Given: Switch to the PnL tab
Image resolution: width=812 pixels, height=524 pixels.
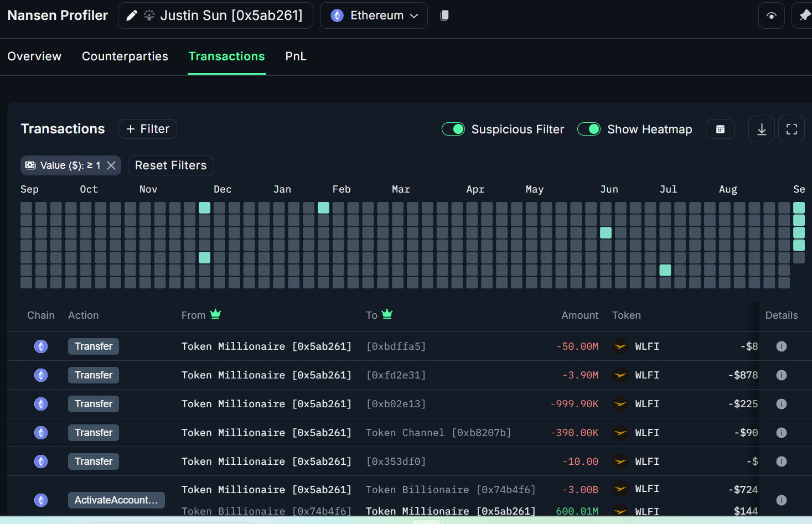Looking at the screenshot, I should coord(296,56).
